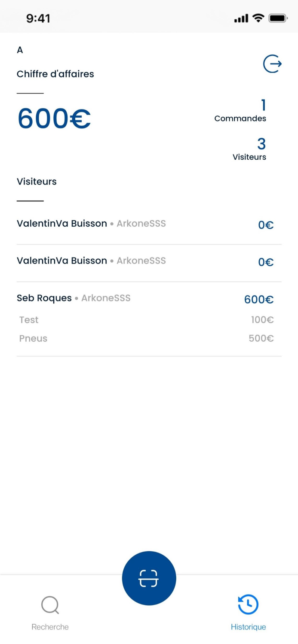Tap the battery indicator icon
Image resolution: width=298 pixels, height=644 pixels.
coord(278,18)
